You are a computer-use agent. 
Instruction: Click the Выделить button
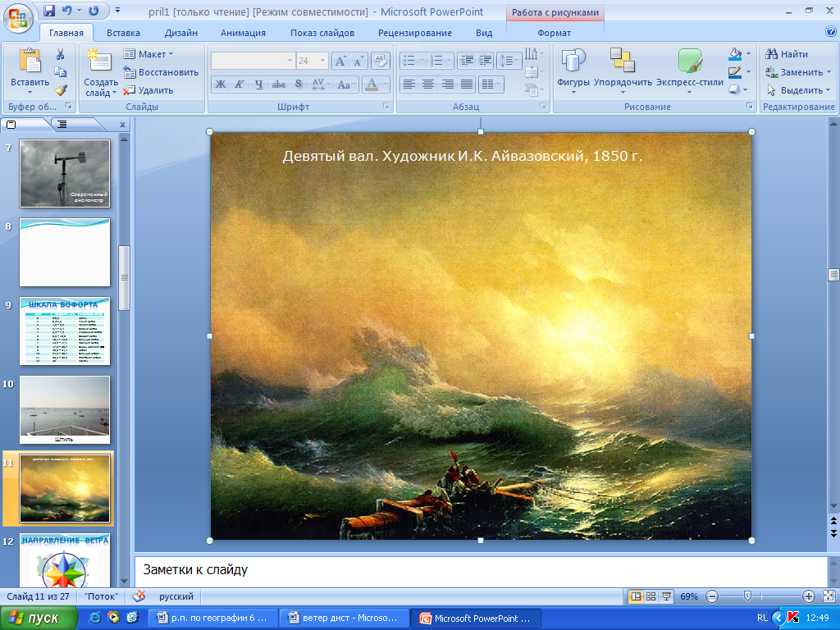coord(798,90)
